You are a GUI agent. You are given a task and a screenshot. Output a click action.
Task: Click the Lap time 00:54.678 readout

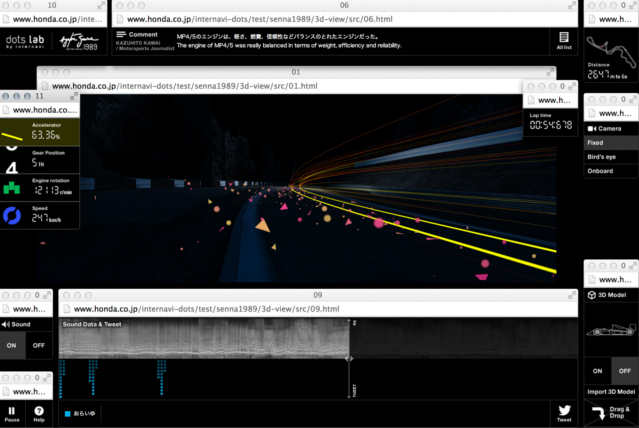pyautogui.click(x=551, y=125)
